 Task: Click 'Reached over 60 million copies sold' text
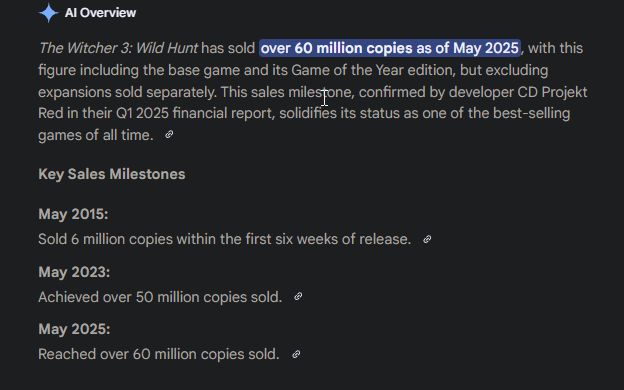tap(159, 354)
